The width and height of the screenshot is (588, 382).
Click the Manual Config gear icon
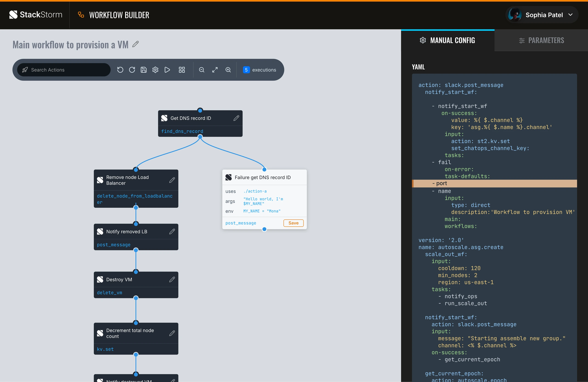pos(423,40)
